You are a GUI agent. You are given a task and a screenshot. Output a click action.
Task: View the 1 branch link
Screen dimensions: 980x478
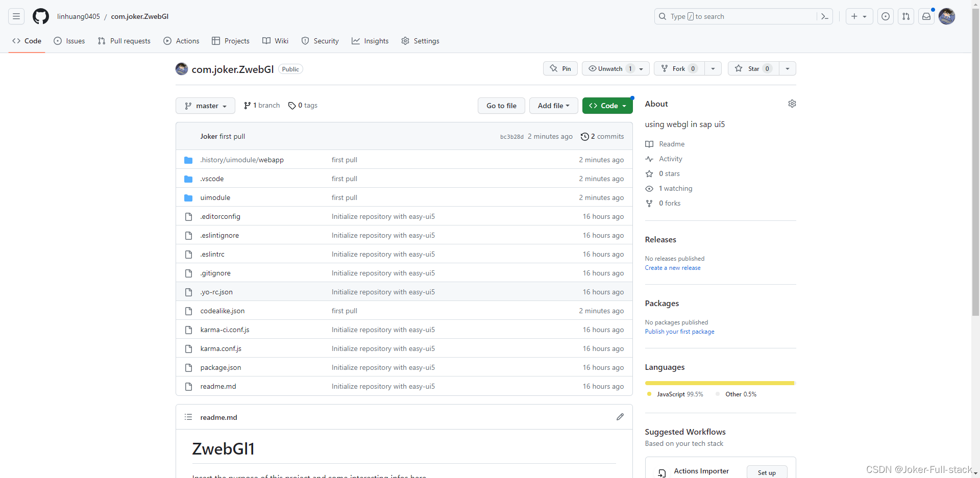pyautogui.click(x=262, y=105)
